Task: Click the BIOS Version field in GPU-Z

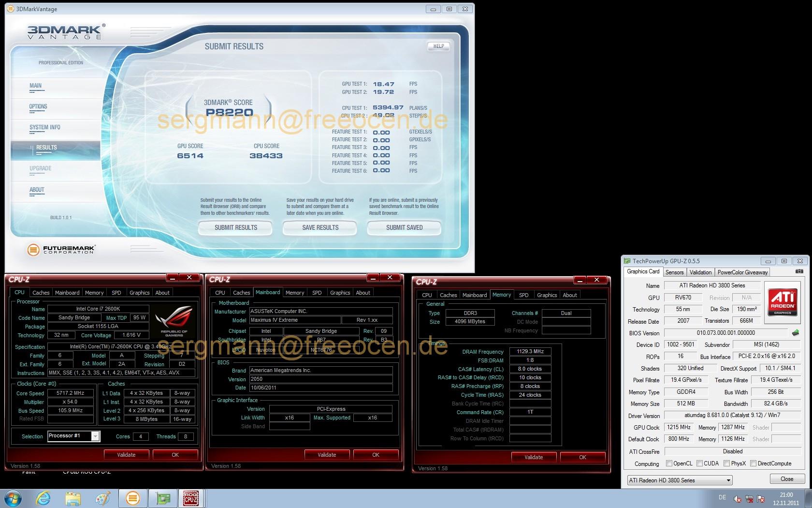Action: tap(725, 333)
